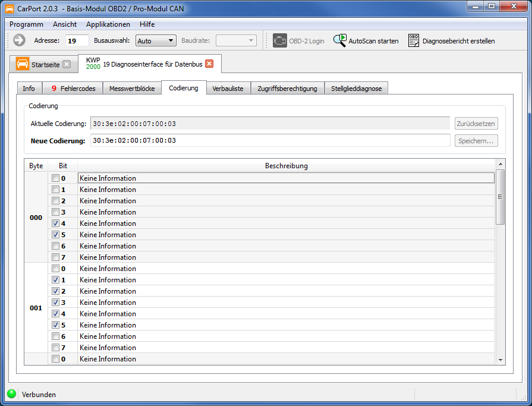
Task: Click the Zurücksetzen button
Action: pyautogui.click(x=476, y=124)
